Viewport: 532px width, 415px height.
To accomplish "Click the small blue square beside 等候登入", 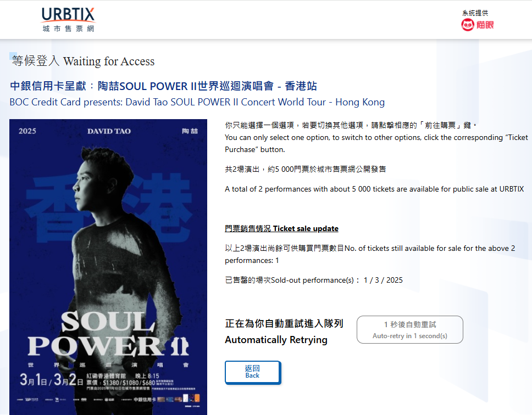I will [13, 55].
